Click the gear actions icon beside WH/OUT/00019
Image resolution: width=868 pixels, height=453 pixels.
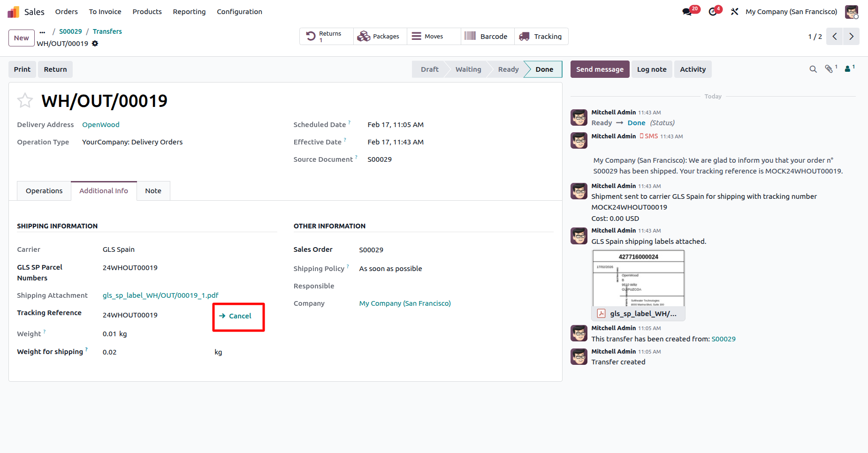[x=95, y=44]
